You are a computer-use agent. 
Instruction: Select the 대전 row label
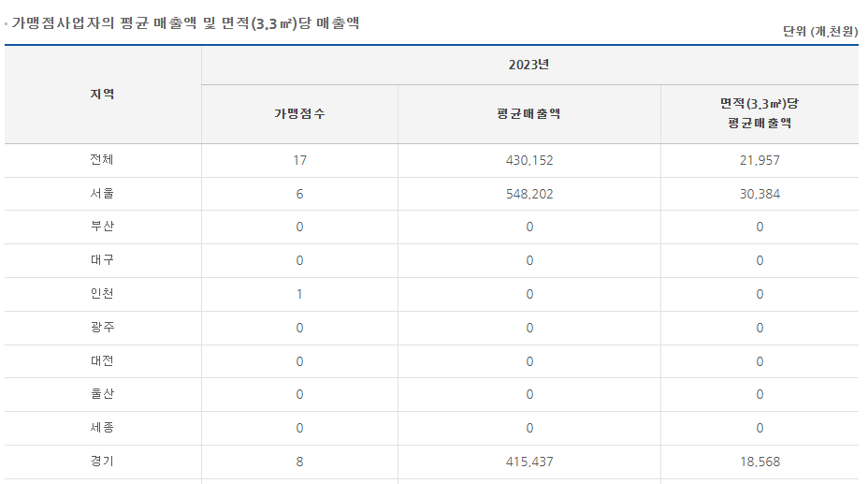[102, 361]
